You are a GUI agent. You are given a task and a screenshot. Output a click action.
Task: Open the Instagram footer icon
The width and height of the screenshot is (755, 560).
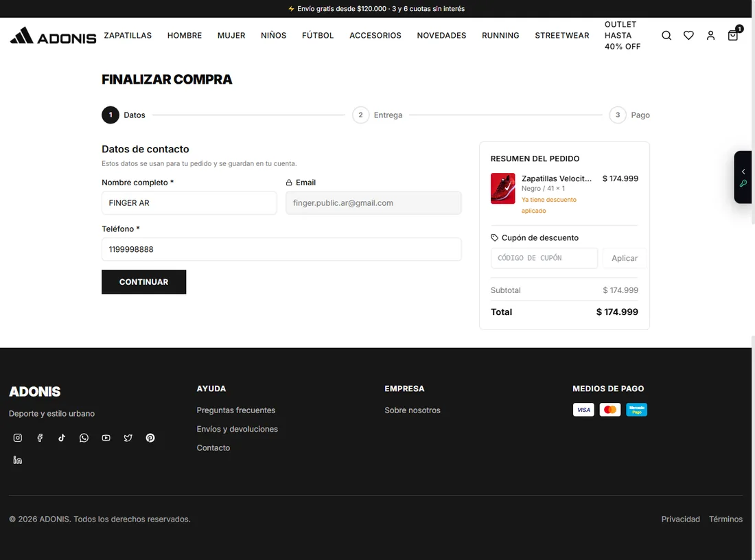coord(17,438)
